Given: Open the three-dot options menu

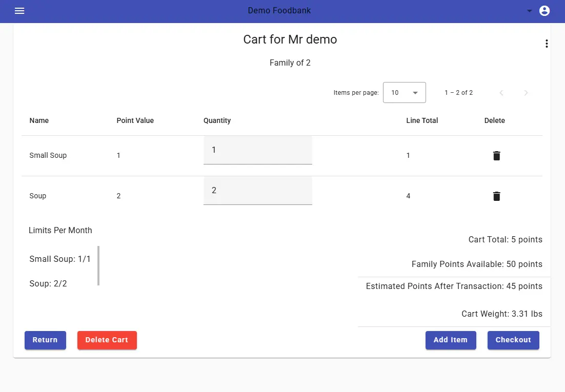Looking at the screenshot, I should click(x=547, y=44).
